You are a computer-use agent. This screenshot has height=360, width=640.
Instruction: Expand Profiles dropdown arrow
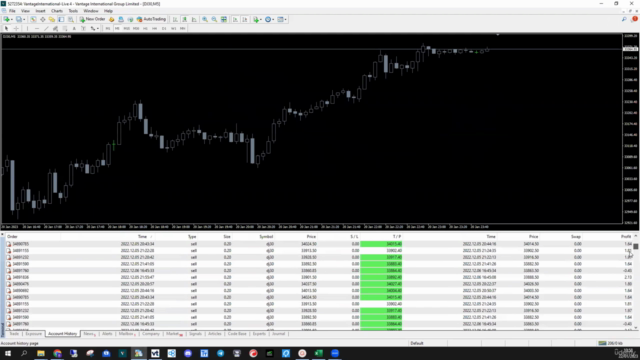24,19
